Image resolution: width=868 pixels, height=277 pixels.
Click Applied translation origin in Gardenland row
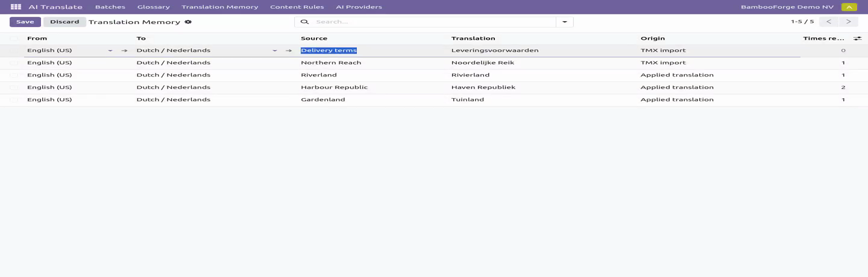pos(677,100)
